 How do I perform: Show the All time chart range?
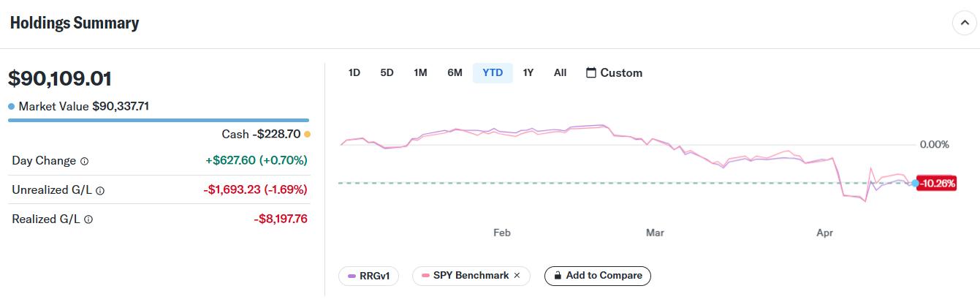click(x=560, y=73)
